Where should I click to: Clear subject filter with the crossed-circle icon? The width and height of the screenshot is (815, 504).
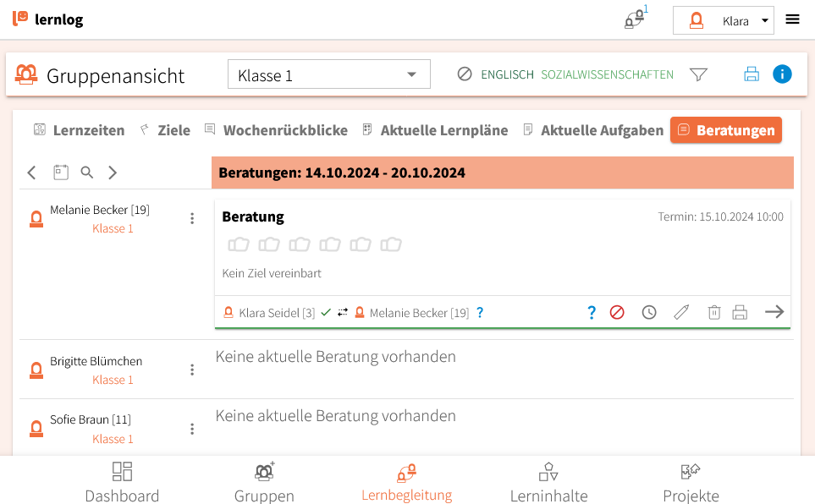click(x=464, y=74)
